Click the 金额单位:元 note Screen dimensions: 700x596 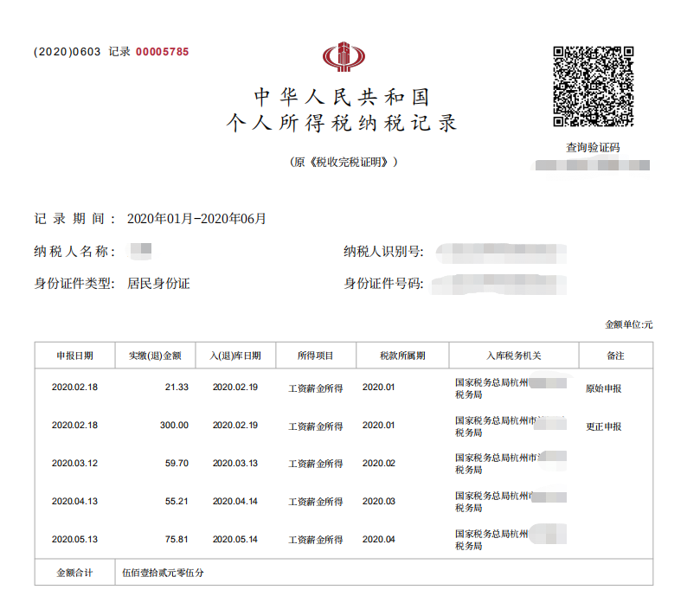(x=628, y=324)
